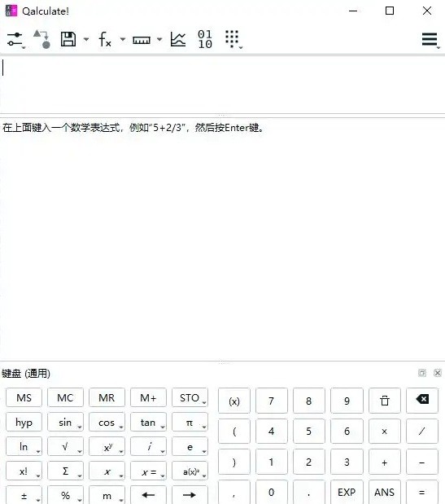Screen dimensions: 445x504
Task: Click digit 5 on keypad
Action: (309, 431)
